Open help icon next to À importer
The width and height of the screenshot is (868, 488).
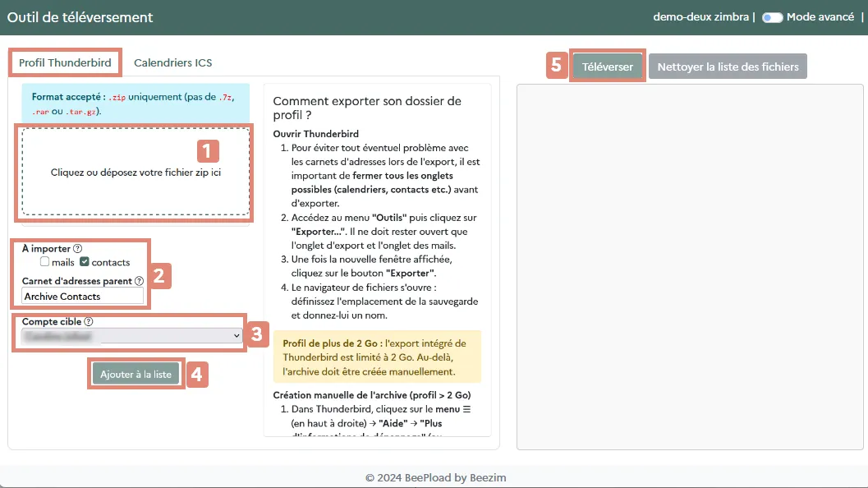click(x=77, y=249)
